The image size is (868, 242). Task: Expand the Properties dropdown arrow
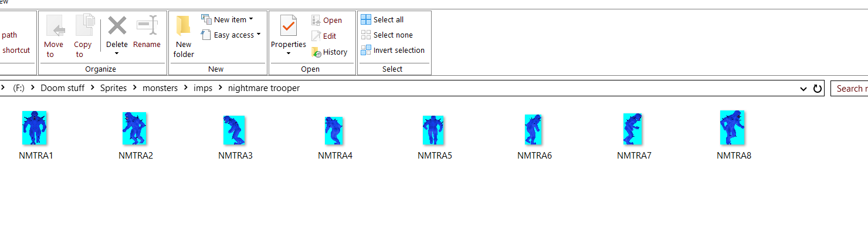tap(289, 54)
